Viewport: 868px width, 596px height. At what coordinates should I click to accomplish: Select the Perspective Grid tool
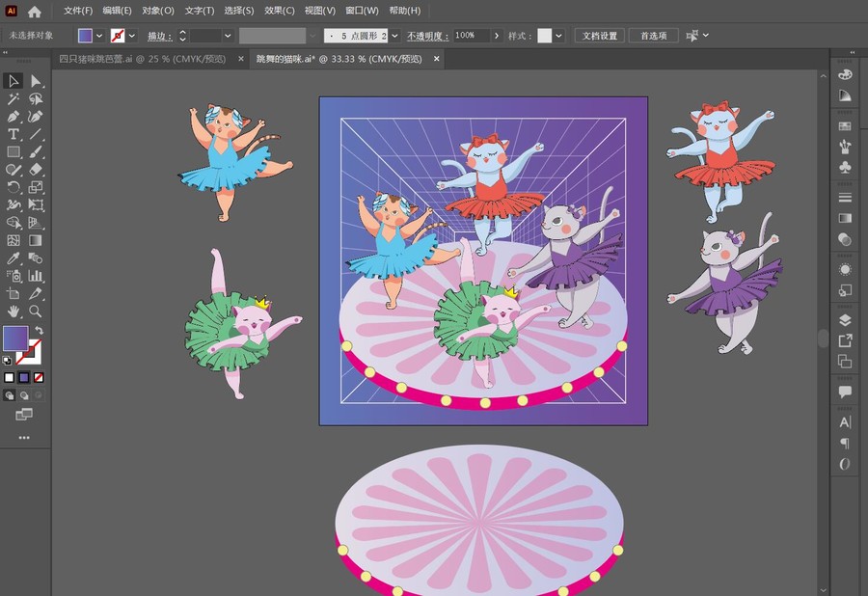click(x=36, y=223)
